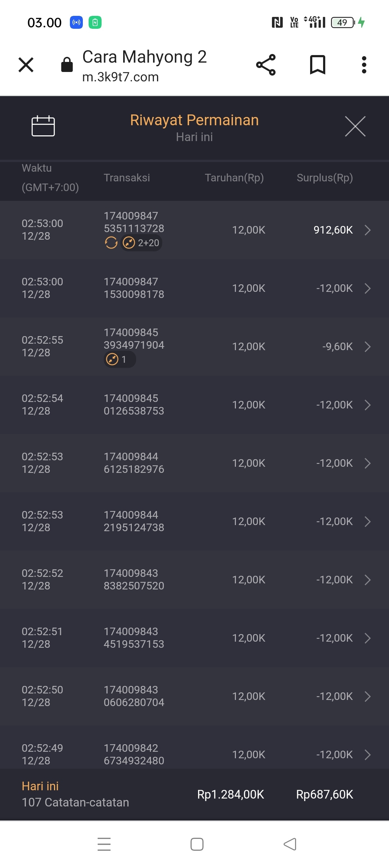
Task: Open the three-dot browser menu
Action: pyautogui.click(x=364, y=65)
